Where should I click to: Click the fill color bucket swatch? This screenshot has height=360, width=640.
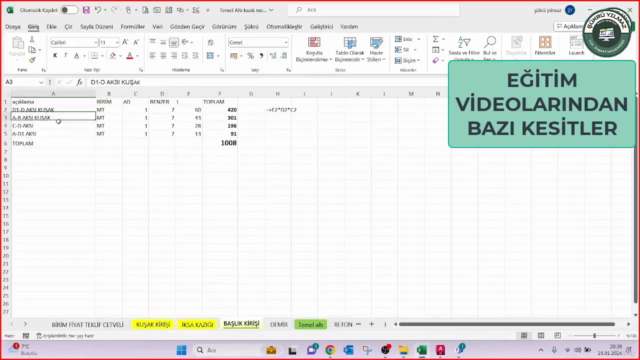[x=113, y=56]
